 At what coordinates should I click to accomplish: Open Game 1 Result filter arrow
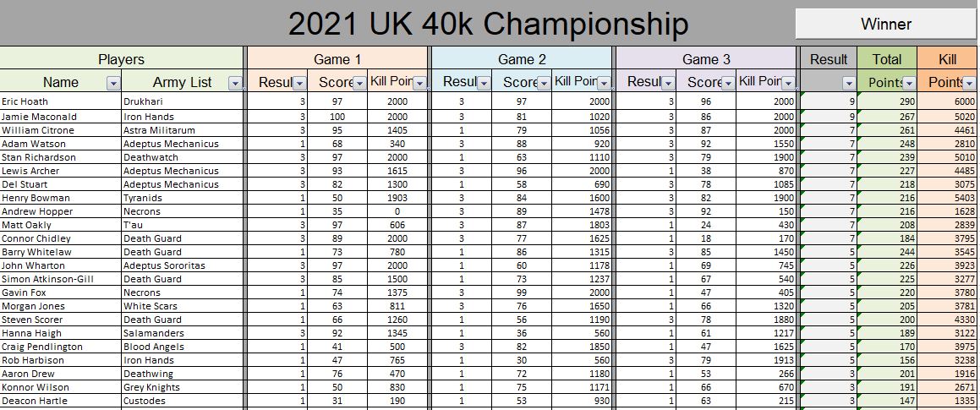click(300, 83)
